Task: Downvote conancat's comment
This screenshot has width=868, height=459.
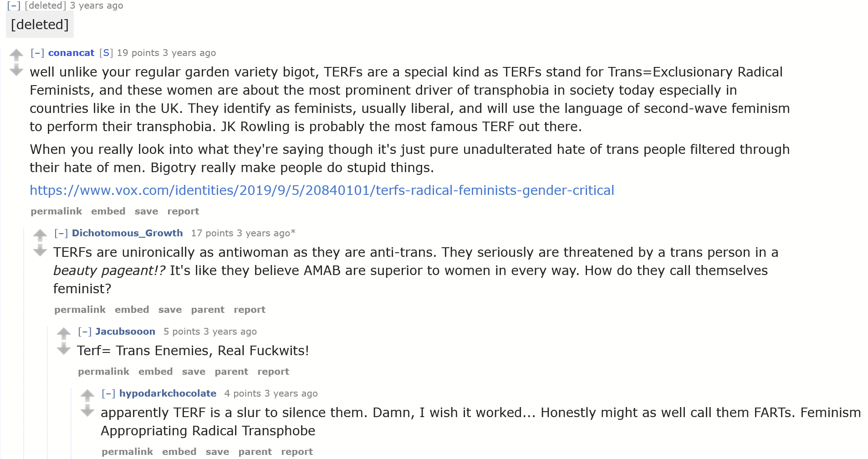Action: [x=16, y=70]
